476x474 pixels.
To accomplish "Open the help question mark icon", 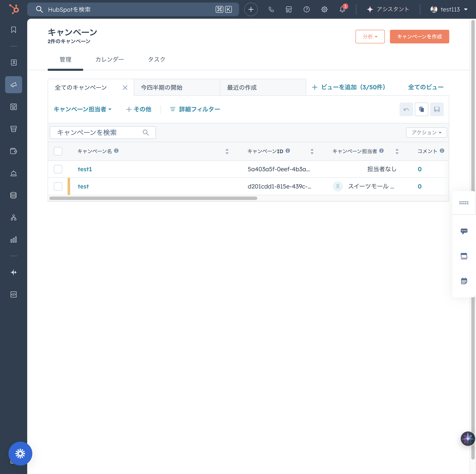I will (306, 9).
